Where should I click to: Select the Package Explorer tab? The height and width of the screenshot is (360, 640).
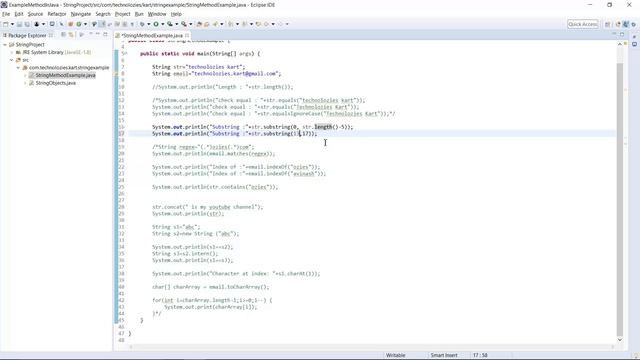click(x=27, y=36)
